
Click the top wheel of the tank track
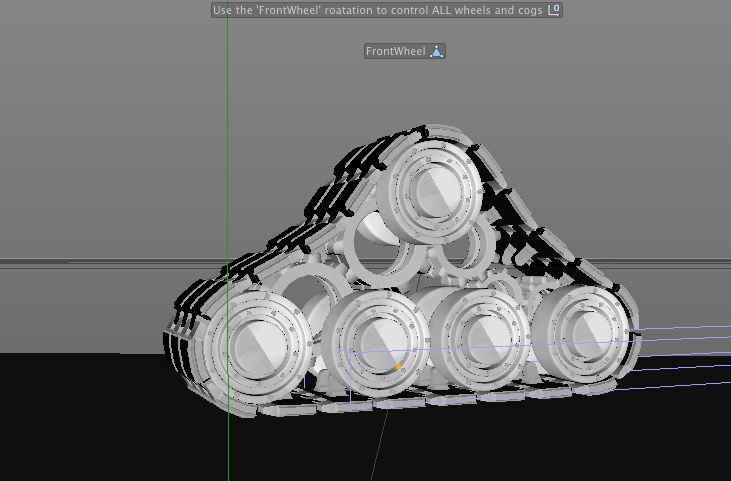pos(431,191)
